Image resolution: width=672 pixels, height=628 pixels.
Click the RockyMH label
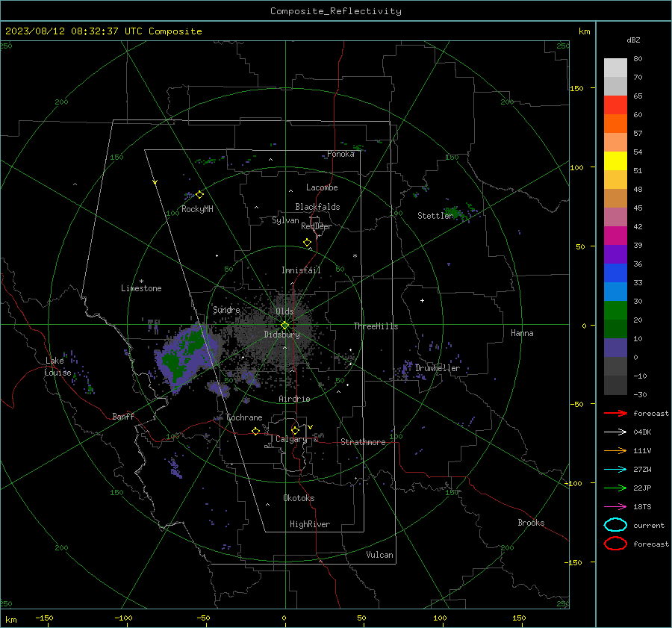pos(197,209)
